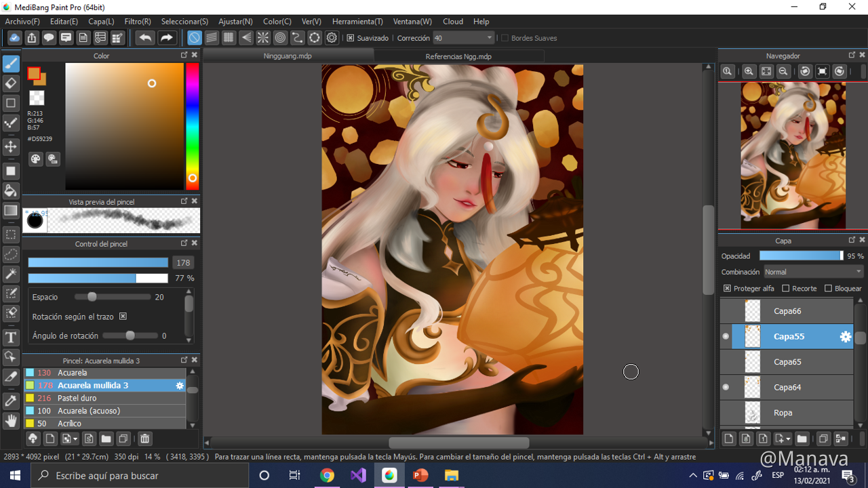The width and height of the screenshot is (868, 488).
Task: Adjust the Espacio slider
Action: pyautogui.click(x=113, y=297)
